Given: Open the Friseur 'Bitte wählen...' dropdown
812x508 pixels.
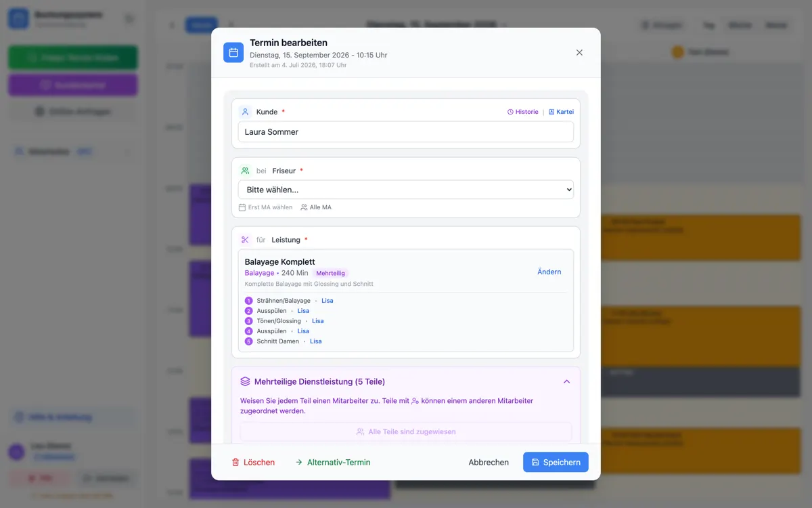Looking at the screenshot, I should pyautogui.click(x=406, y=190).
